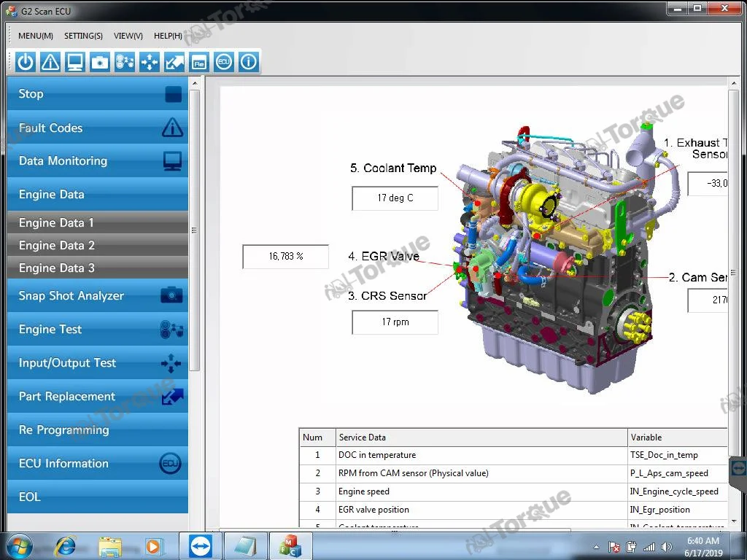Click the input/output test arrows toolbar icon
747x560 pixels.
[x=149, y=62]
